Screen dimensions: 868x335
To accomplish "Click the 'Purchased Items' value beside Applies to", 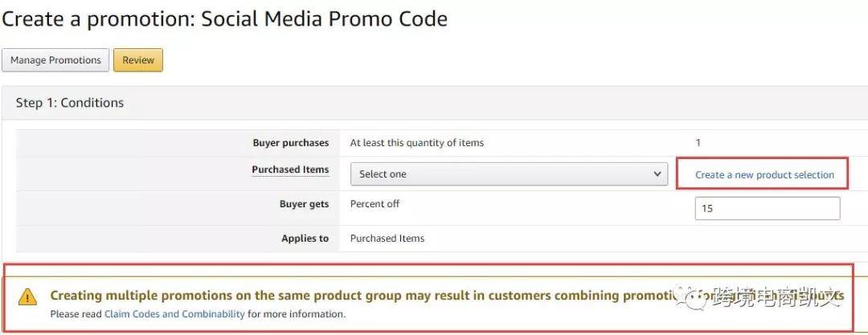I will (x=387, y=239).
